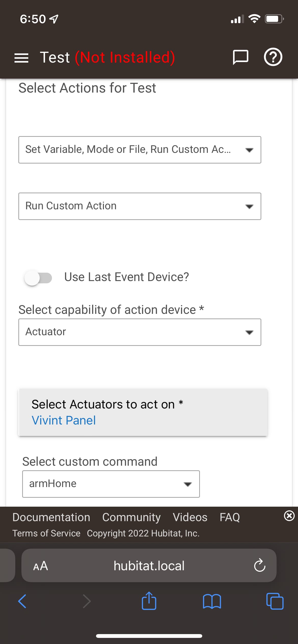The width and height of the screenshot is (298, 644).
Task: Expand the Set Variable, Mode or File dropdown
Action: pyautogui.click(x=140, y=150)
